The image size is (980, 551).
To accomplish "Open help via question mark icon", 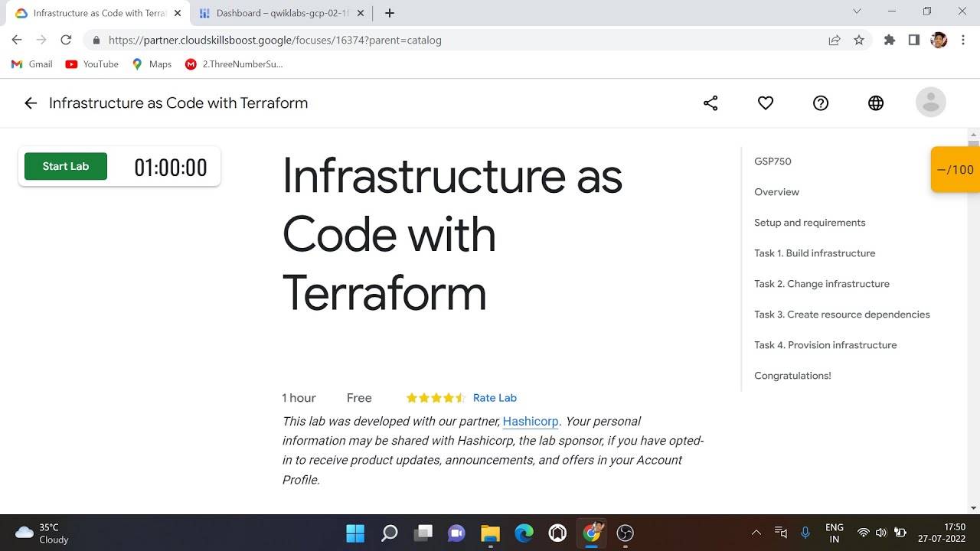I will click(821, 103).
